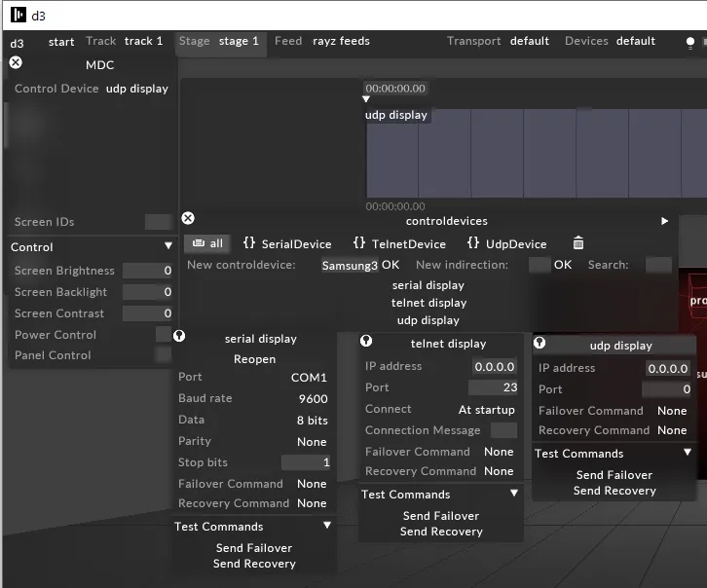Click the play arrow on controldevices header
Screen dimensions: 707x588
tap(665, 221)
